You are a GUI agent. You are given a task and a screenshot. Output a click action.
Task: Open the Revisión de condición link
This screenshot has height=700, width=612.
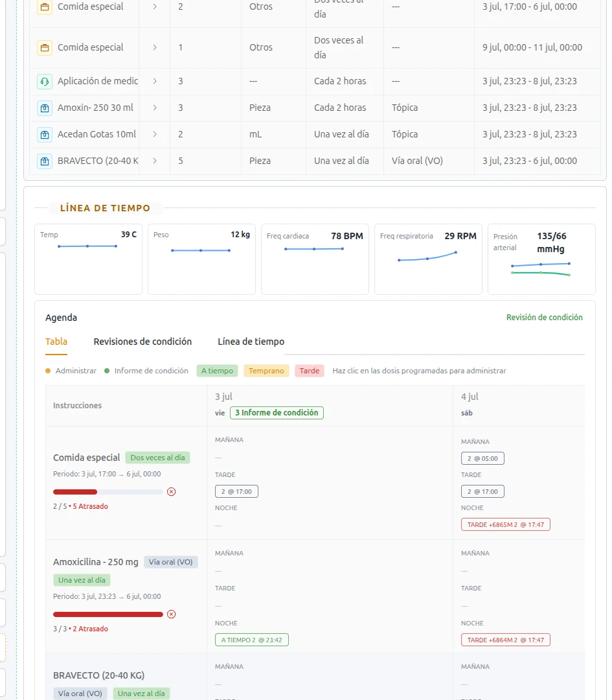click(x=544, y=318)
